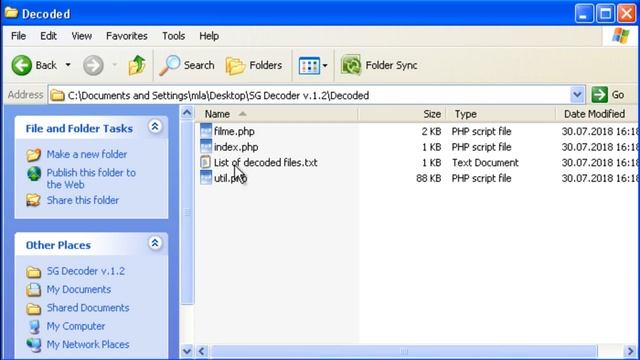The width and height of the screenshot is (640, 360).
Task: Go up one folder level icon
Action: (x=137, y=65)
